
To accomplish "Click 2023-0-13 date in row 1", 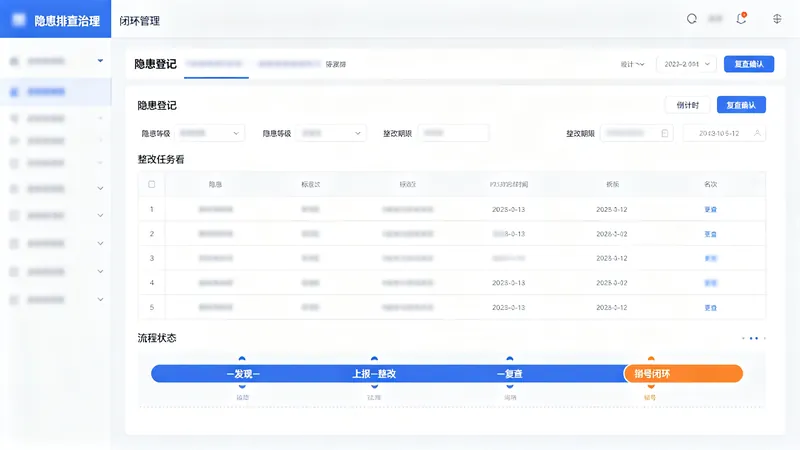I will pyautogui.click(x=509, y=210).
